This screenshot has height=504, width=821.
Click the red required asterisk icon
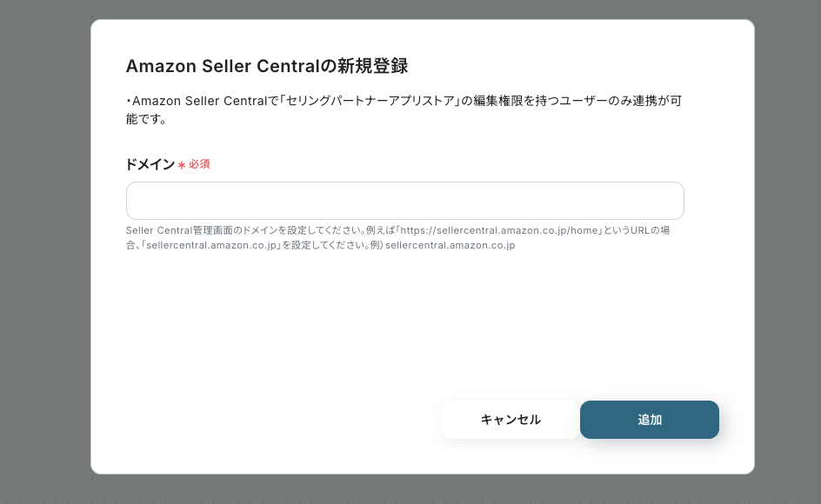click(182, 165)
